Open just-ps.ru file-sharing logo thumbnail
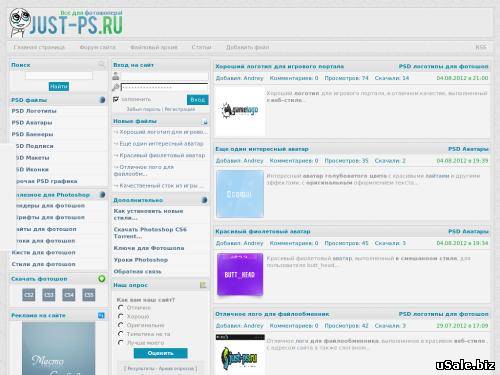 click(240, 354)
